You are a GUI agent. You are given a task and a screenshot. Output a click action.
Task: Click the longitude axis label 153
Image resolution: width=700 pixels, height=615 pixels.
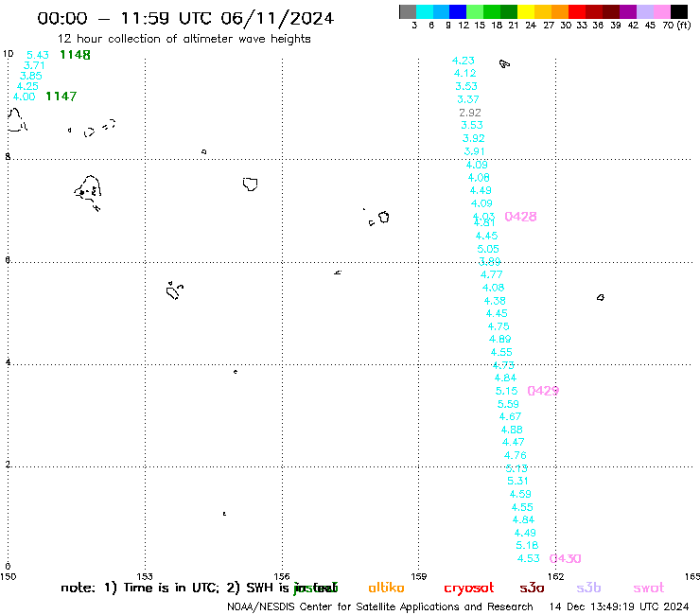(145, 576)
